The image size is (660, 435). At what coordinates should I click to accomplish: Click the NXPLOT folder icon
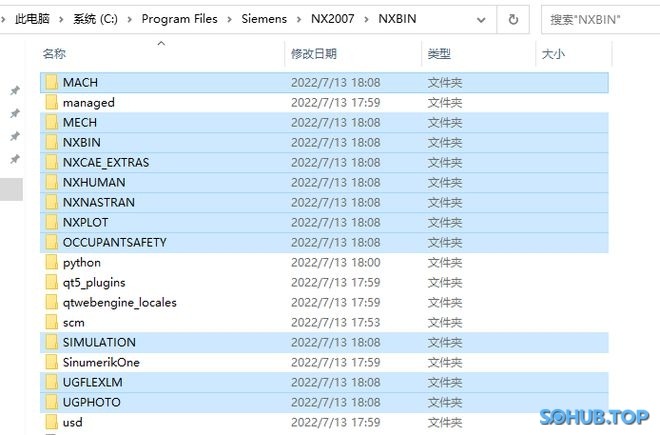click(x=51, y=222)
